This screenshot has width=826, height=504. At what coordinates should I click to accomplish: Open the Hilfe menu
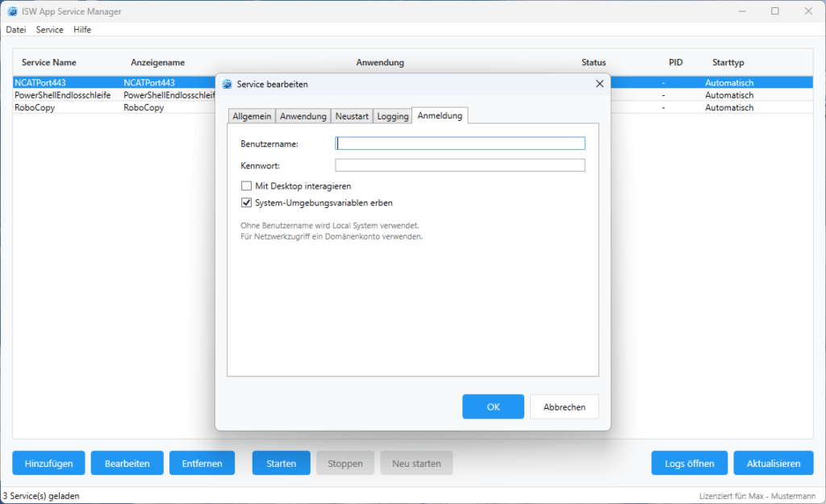click(81, 29)
